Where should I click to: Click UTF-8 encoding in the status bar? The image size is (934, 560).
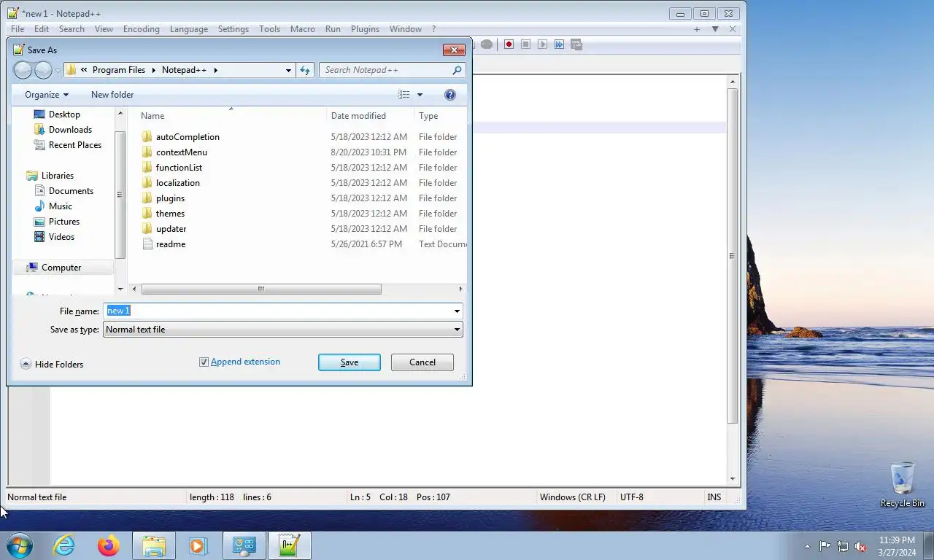(632, 497)
